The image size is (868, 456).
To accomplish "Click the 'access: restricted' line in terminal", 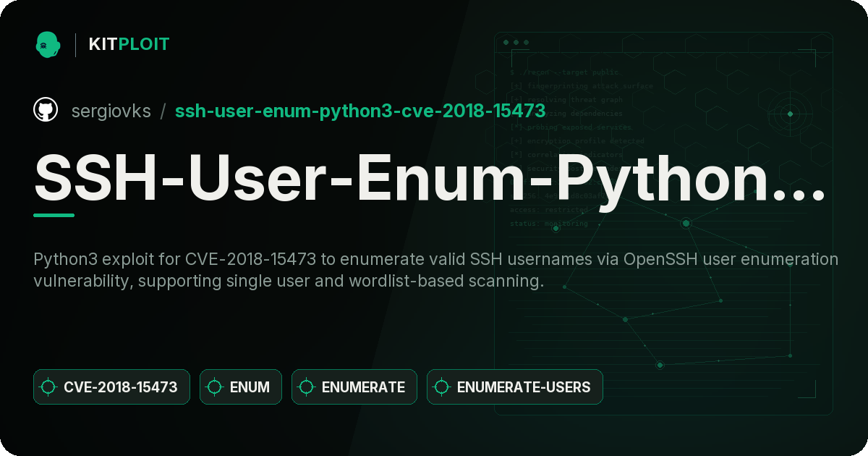I will (x=549, y=210).
